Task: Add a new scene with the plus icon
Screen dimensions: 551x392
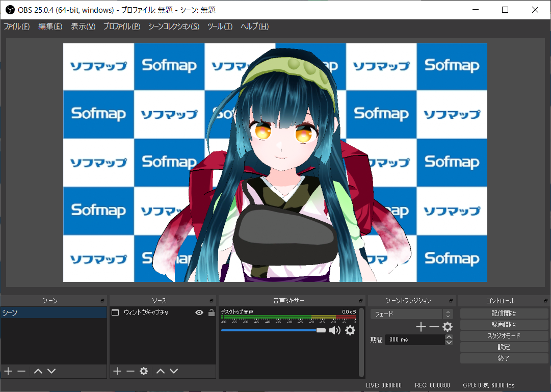Action: (x=7, y=371)
